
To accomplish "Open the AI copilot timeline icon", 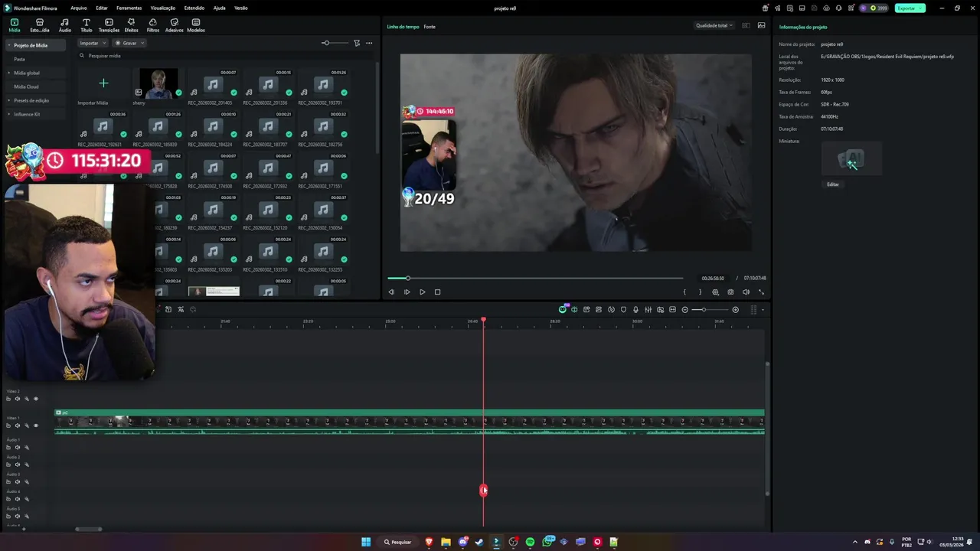I will (x=563, y=309).
